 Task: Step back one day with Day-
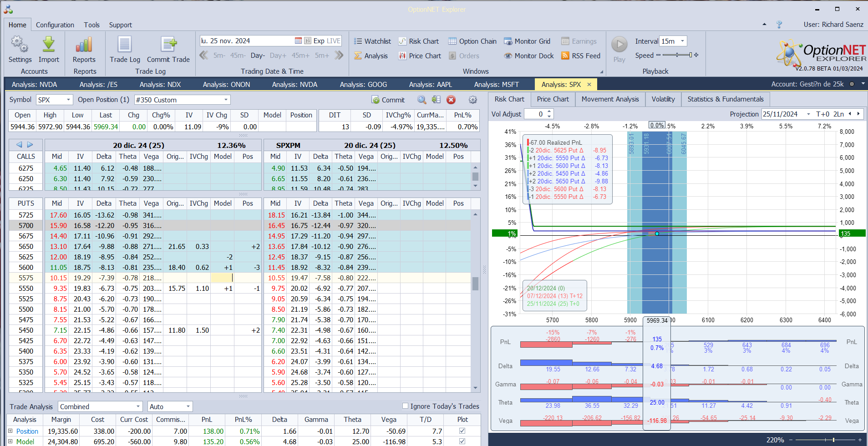(x=258, y=56)
